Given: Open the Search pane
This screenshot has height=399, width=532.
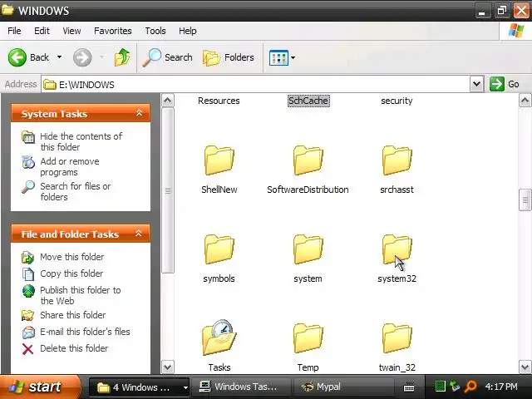Looking at the screenshot, I should tap(167, 57).
